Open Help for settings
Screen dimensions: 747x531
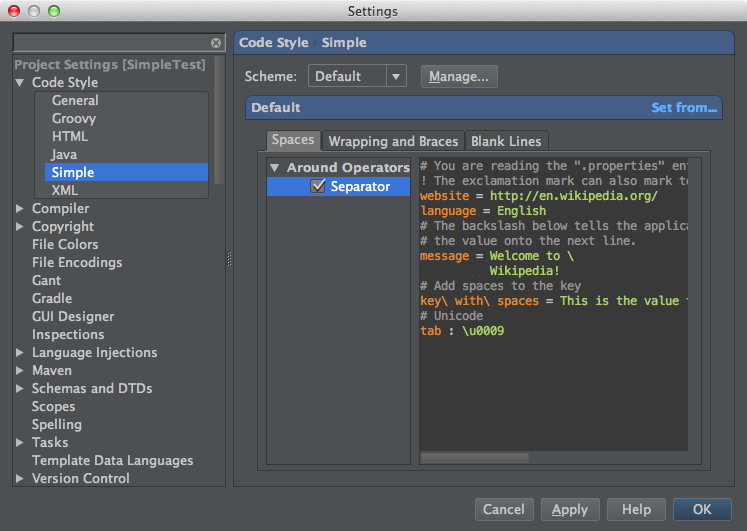tap(636, 509)
